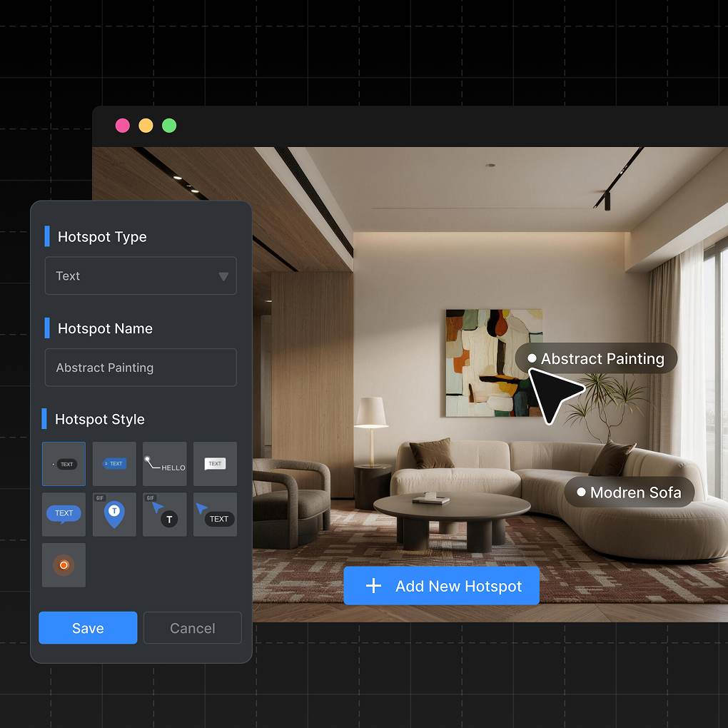
Task: Click the green maximize window dot
Action: click(x=169, y=126)
